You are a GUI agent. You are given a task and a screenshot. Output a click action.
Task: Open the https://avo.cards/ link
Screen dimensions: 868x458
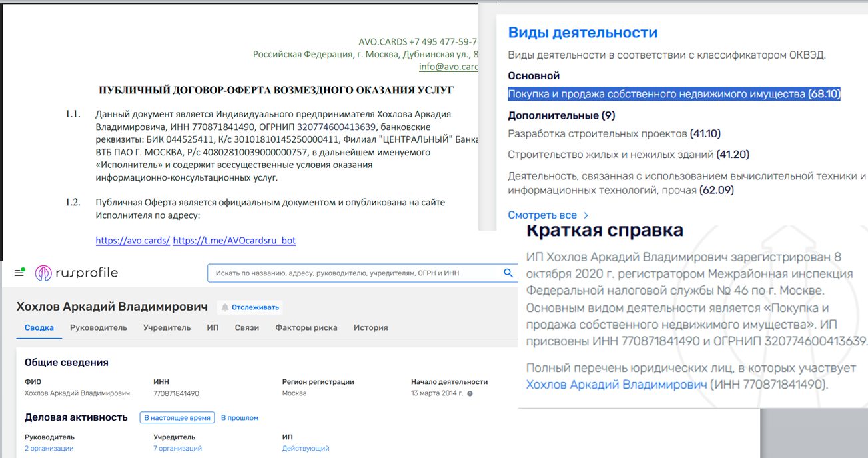click(133, 241)
